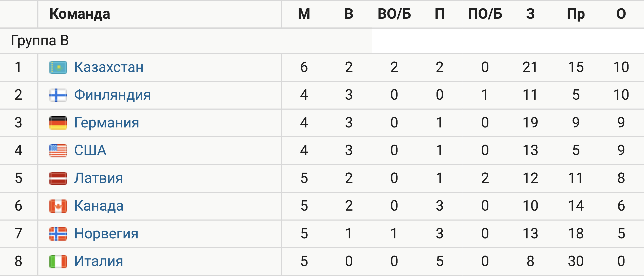Open the Казахстан team link
The width and height of the screenshot is (644, 276).
click(109, 67)
